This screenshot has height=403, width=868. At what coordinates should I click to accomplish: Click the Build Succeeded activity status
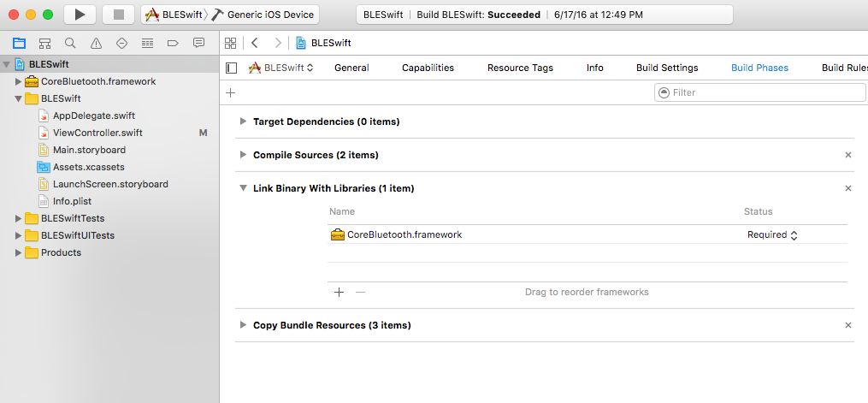tap(545, 15)
